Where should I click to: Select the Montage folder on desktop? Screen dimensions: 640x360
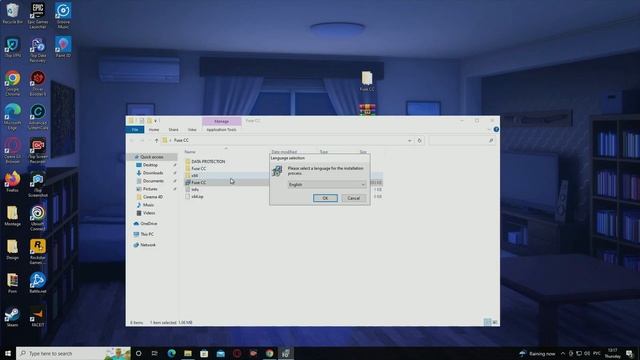pyautogui.click(x=12, y=216)
